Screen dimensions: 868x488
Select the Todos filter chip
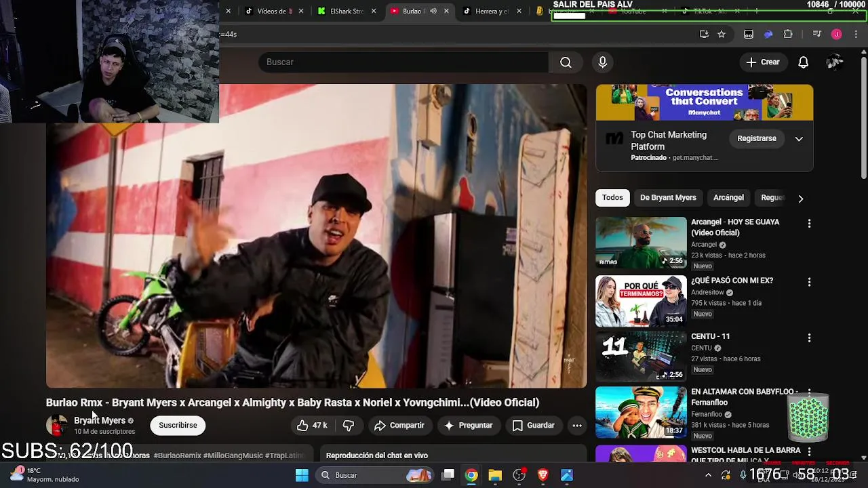[612, 198]
